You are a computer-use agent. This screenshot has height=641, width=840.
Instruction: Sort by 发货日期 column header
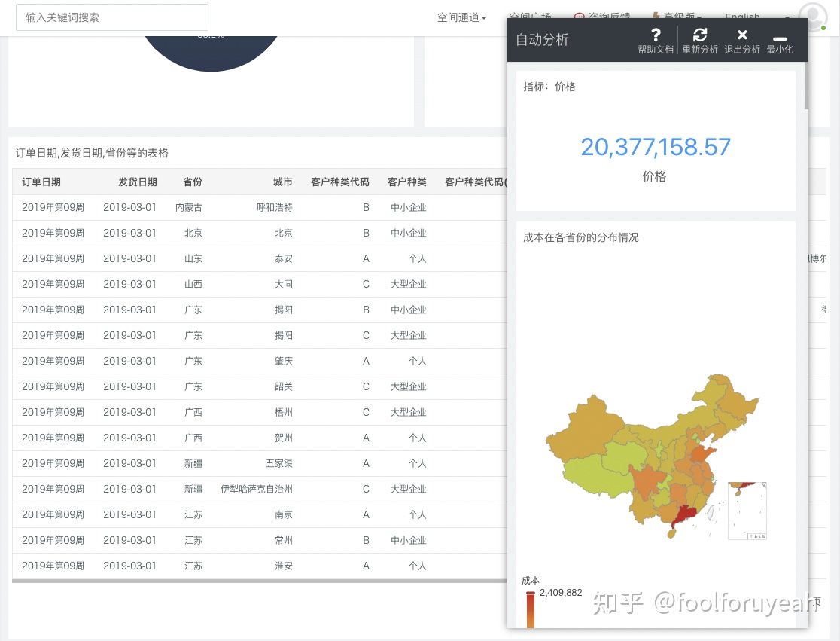tap(138, 182)
